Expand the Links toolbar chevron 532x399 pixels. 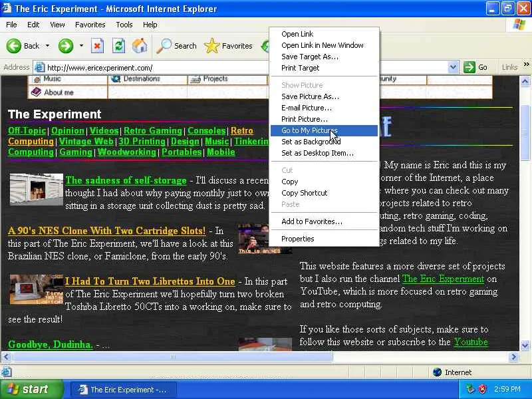526,65
